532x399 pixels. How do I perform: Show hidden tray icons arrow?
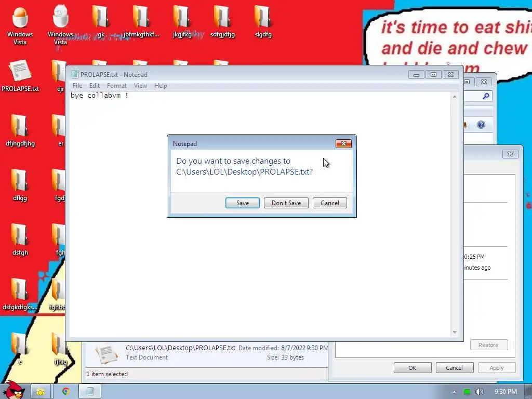(x=454, y=392)
